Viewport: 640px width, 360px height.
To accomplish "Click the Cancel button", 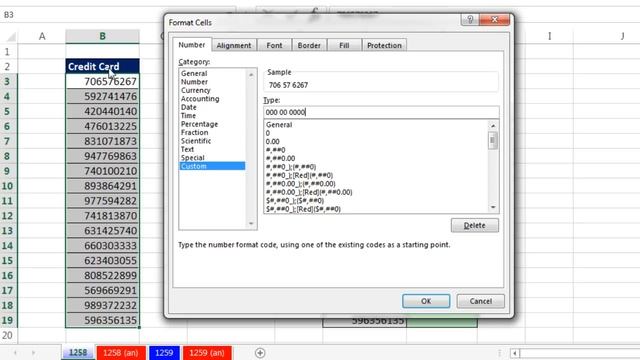I will (x=480, y=301).
